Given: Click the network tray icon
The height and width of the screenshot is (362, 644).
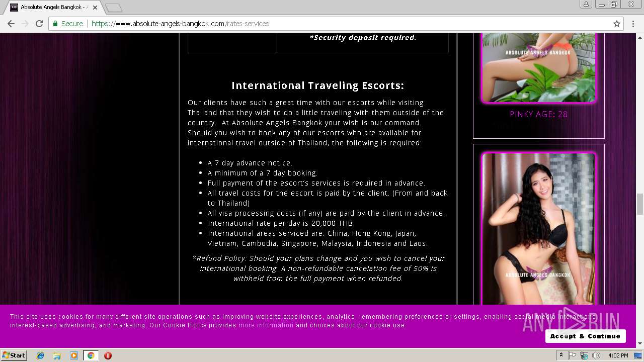Looking at the screenshot, I should coord(584,355).
